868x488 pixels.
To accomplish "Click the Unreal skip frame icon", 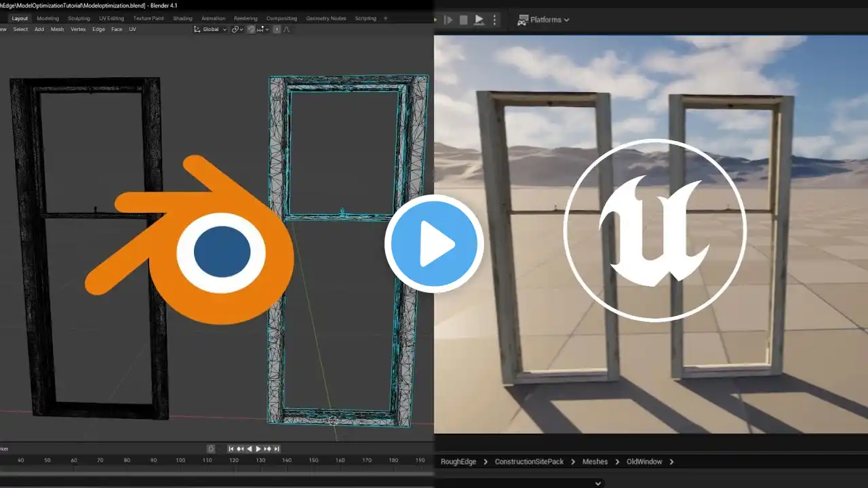I will click(x=448, y=20).
